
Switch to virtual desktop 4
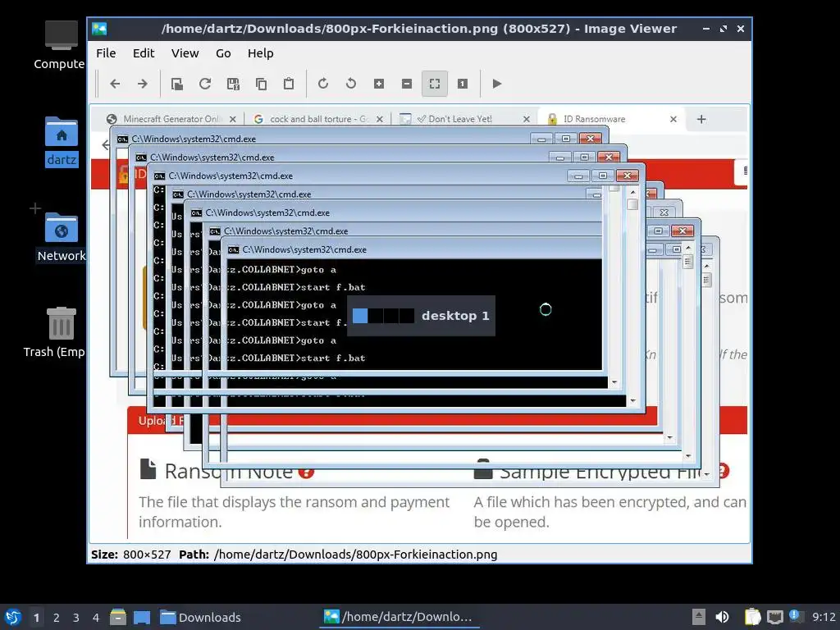(96, 617)
